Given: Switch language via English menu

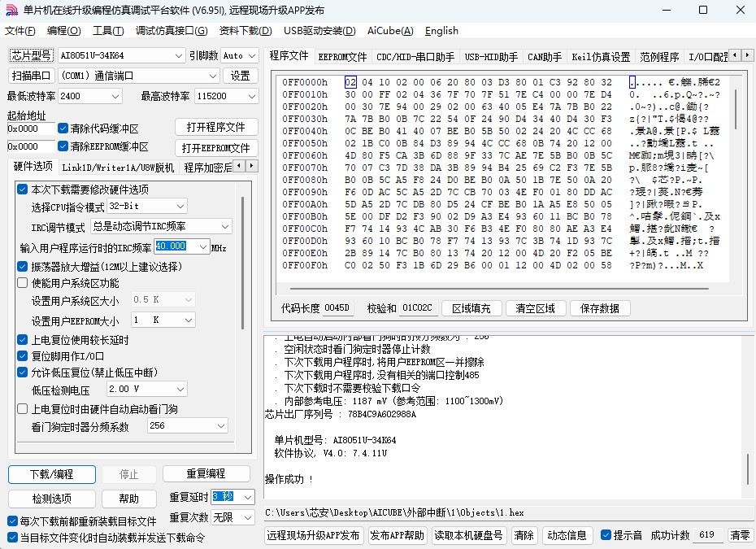Looking at the screenshot, I should pyautogui.click(x=441, y=31).
